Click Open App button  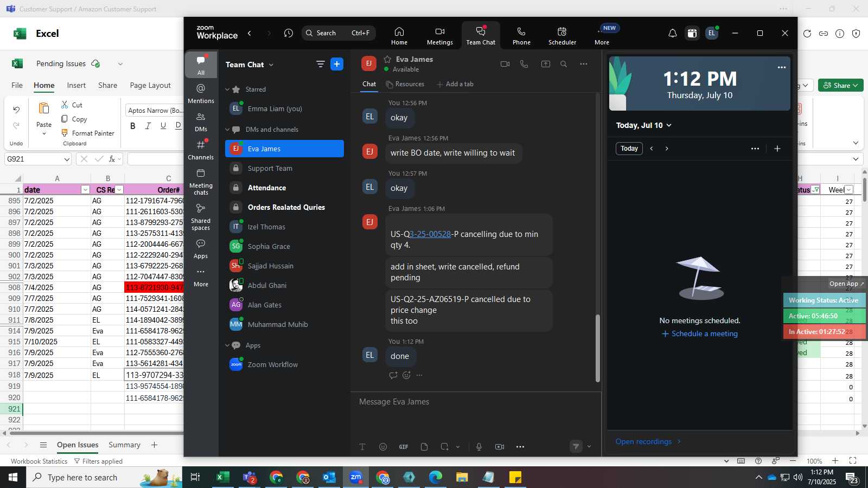(x=846, y=284)
